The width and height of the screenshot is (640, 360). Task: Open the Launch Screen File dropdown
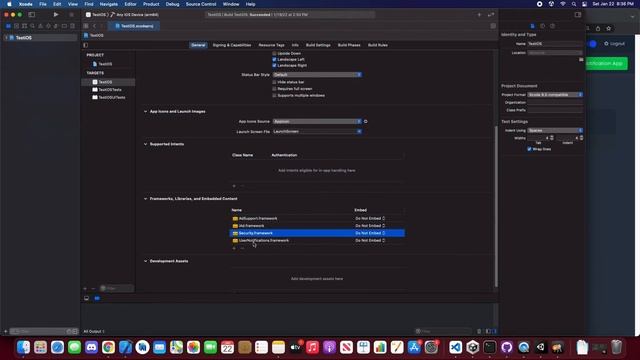pos(317,131)
